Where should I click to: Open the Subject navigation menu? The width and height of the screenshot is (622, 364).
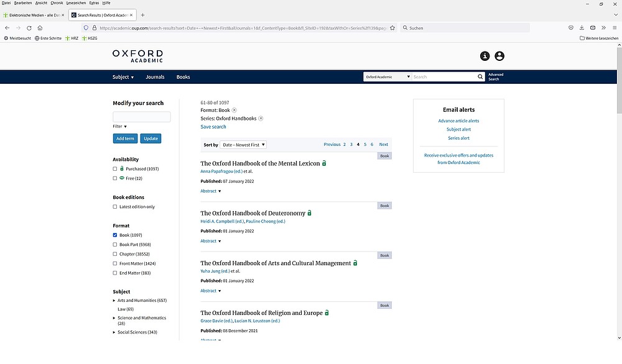pos(123,77)
